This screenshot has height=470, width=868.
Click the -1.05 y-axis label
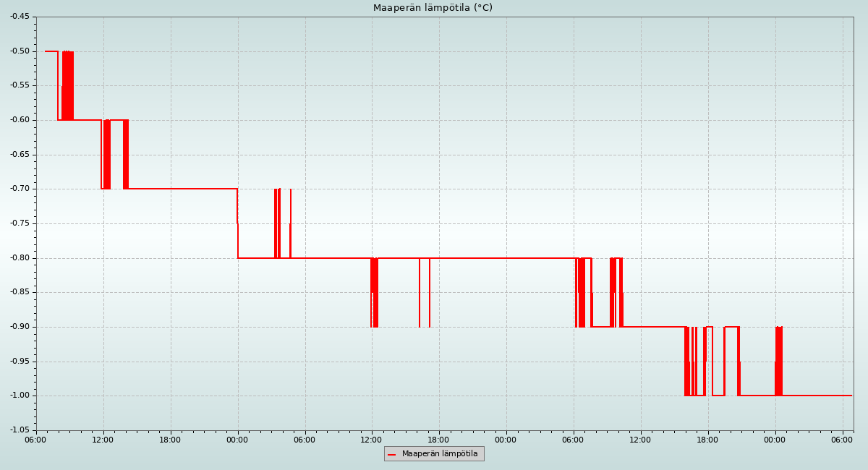pyautogui.click(x=20, y=430)
